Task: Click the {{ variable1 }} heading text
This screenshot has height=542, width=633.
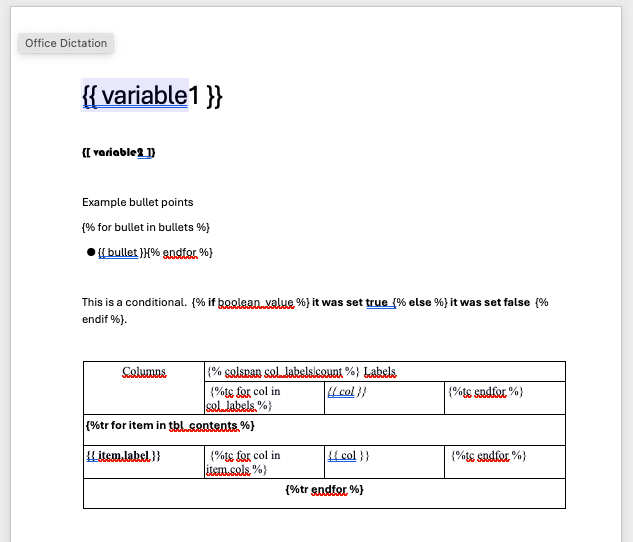Action: coord(152,95)
